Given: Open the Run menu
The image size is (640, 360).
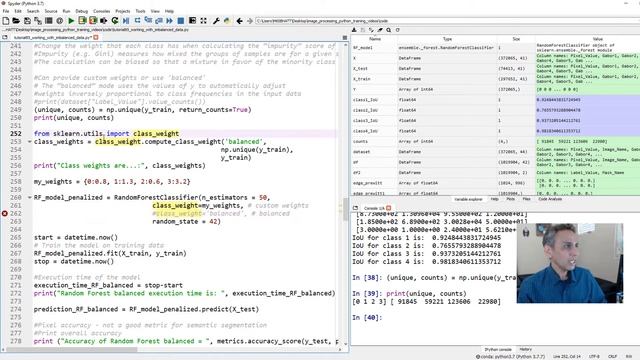Looking at the screenshot, I should 66,11.
